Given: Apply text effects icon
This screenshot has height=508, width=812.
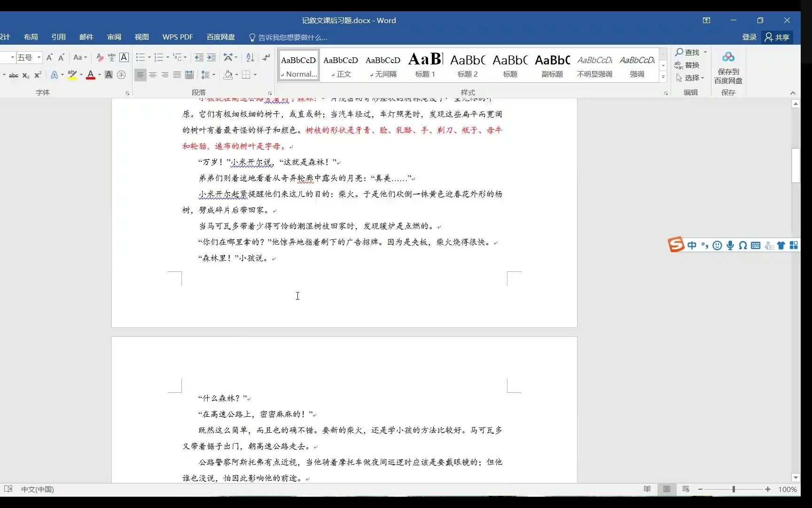Looking at the screenshot, I should click(x=55, y=75).
